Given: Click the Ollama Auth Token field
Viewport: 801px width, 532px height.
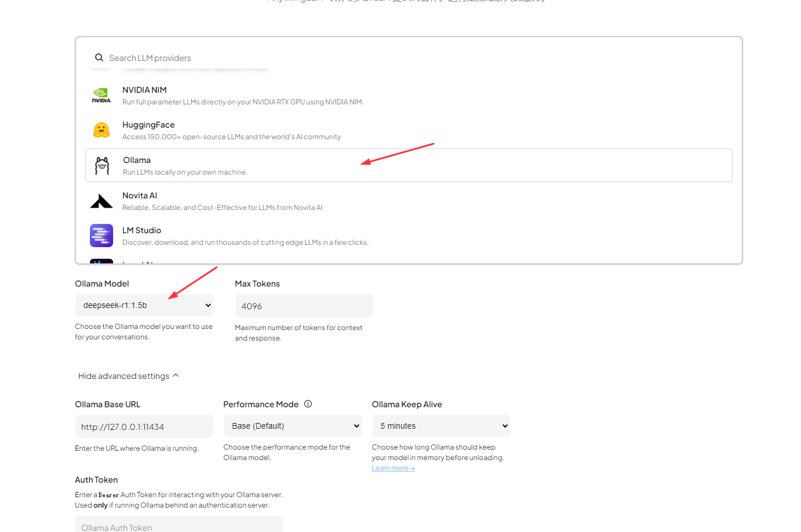Looking at the screenshot, I should click(179, 524).
